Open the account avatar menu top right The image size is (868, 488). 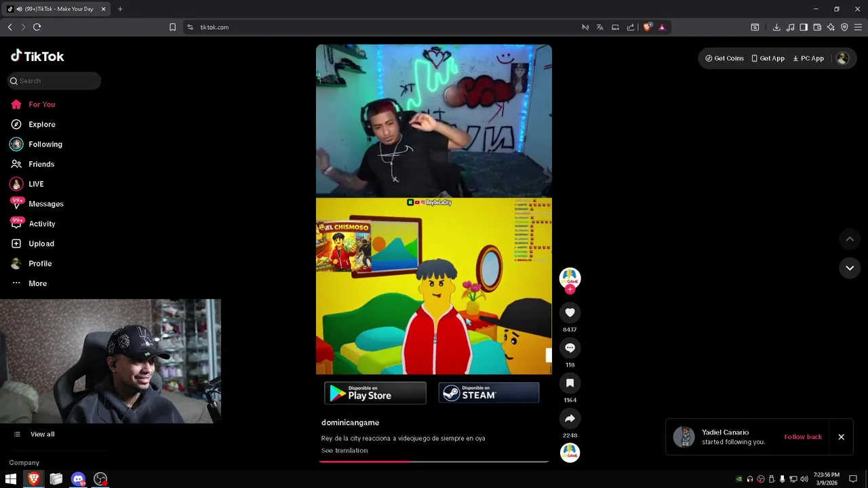point(842,58)
